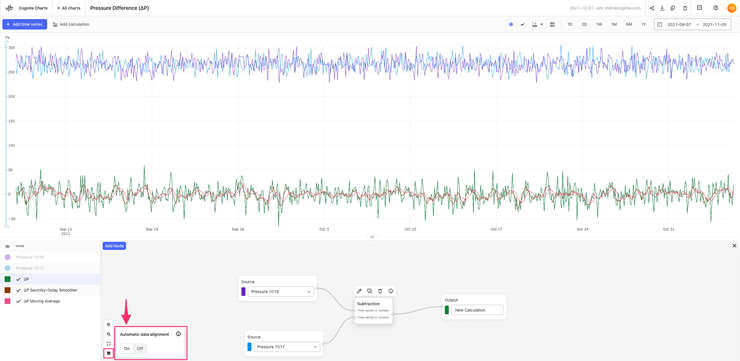Select the 1Y time range

(x=644, y=24)
